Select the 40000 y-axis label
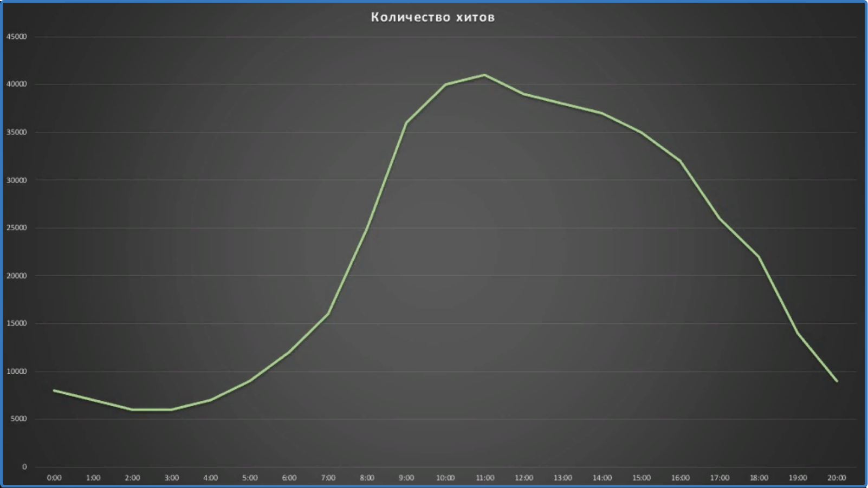Screen dimensions: 868x488 click(x=17, y=84)
